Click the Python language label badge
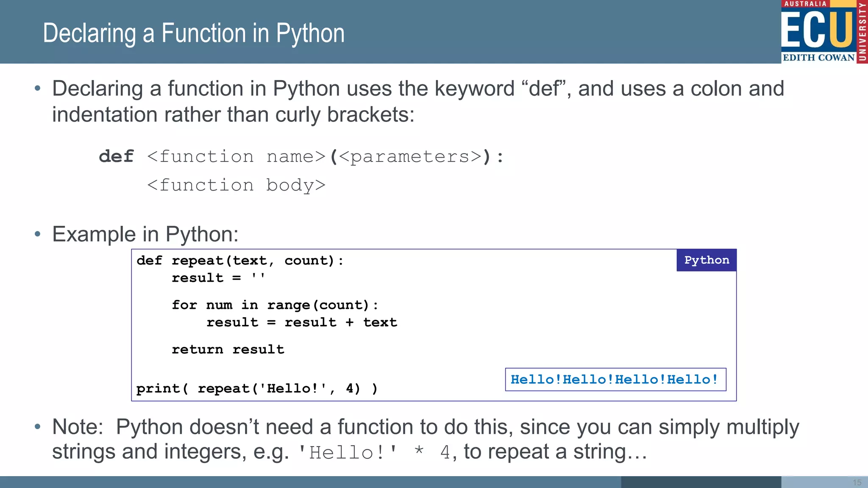Viewport: 868px width, 488px height. 706,260
